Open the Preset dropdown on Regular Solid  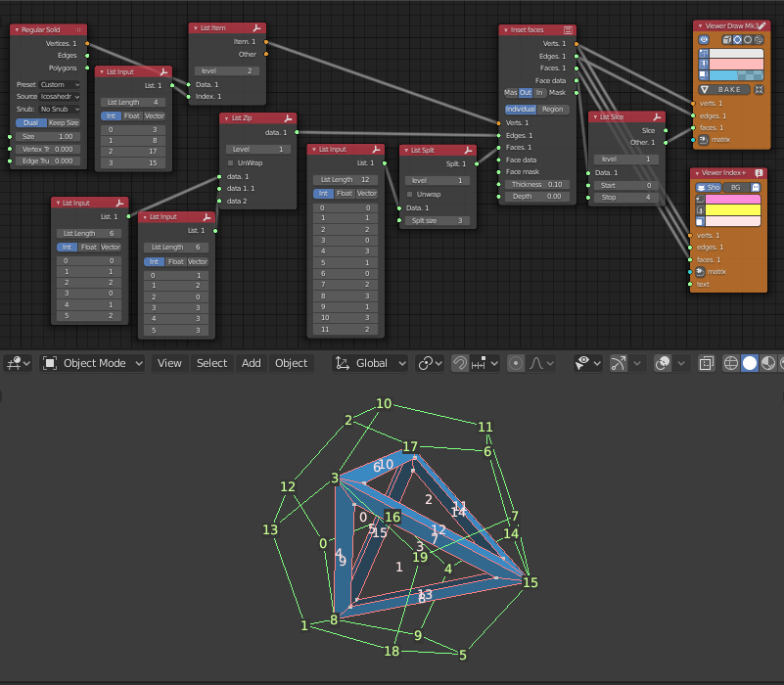59,85
